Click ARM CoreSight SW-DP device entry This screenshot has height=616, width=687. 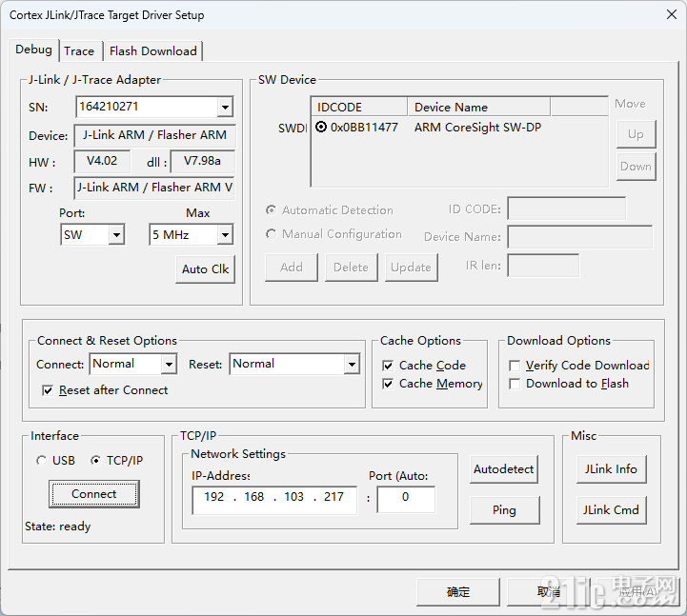click(x=477, y=128)
